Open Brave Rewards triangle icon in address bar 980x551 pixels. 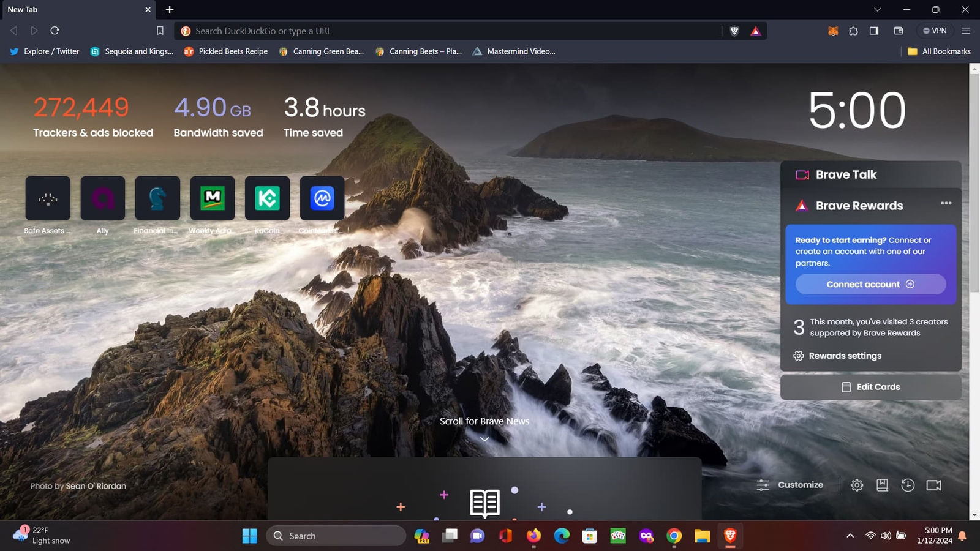[756, 31]
